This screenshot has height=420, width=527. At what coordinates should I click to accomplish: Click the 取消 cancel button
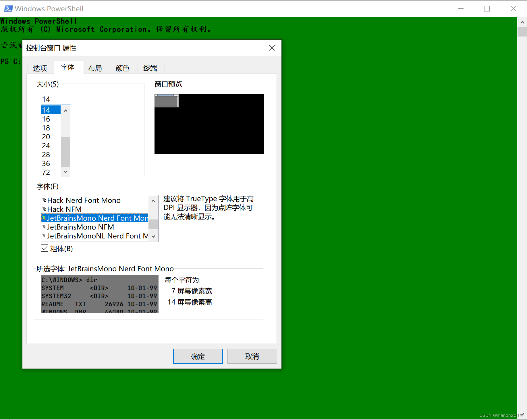(x=252, y=356)
